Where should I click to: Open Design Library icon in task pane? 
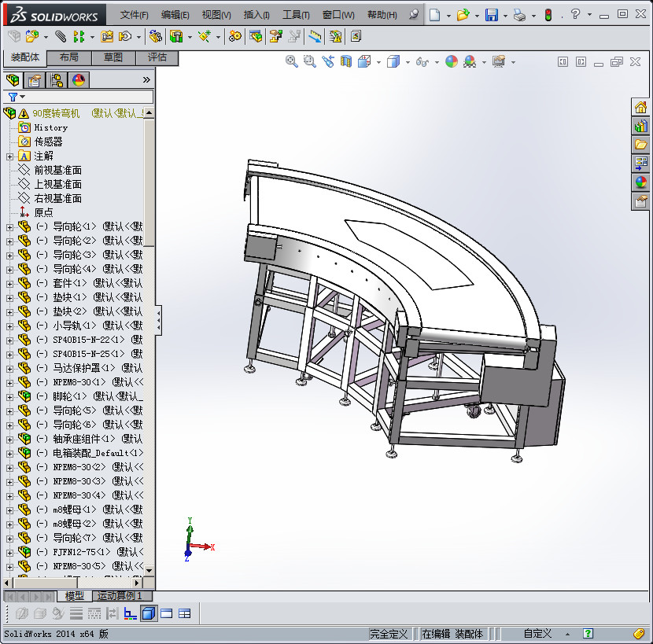coord(640,126)
